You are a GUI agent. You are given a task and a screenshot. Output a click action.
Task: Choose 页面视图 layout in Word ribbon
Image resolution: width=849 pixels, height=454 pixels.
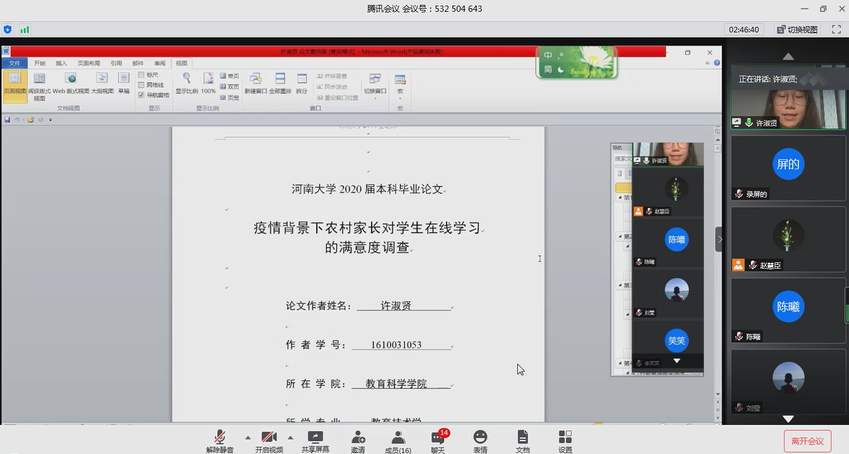[x=15, y=85]
